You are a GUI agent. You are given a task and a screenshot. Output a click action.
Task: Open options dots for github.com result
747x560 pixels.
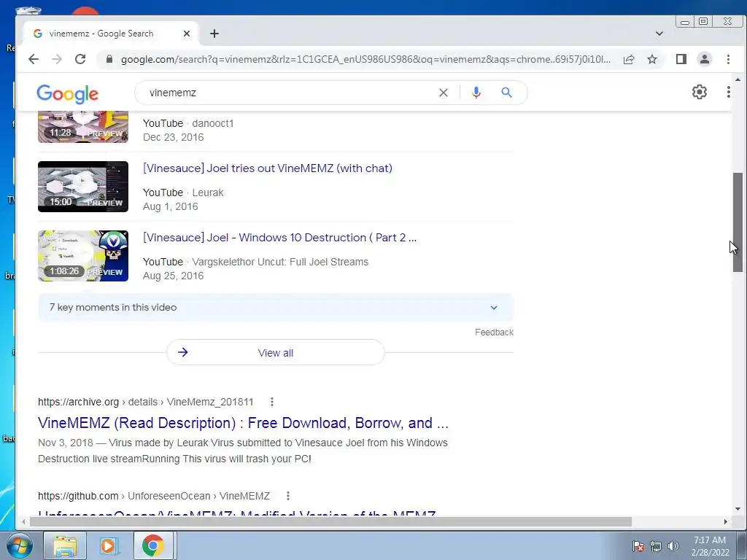click(x=287, y=496)
